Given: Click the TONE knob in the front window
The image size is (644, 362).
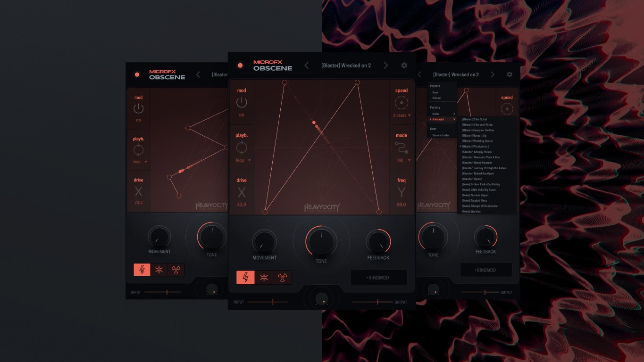Looking at the screenshot, I should 321,240.
